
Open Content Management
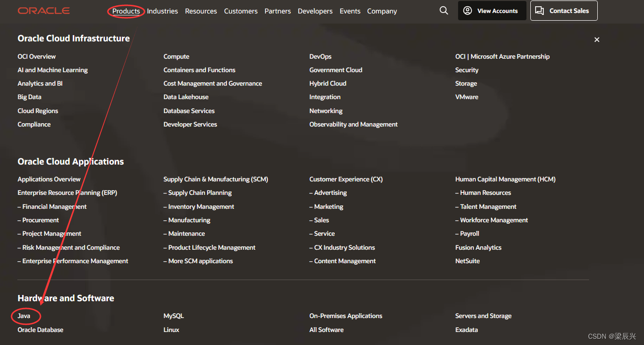(x=342, y=261)
